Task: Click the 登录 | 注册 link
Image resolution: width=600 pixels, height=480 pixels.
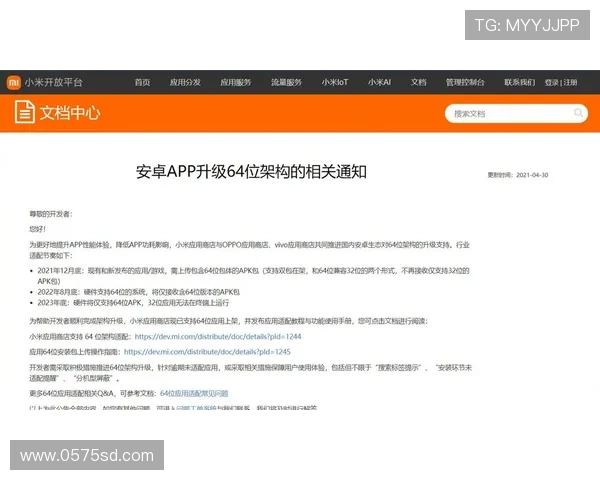Action: [x=561, y=82]
